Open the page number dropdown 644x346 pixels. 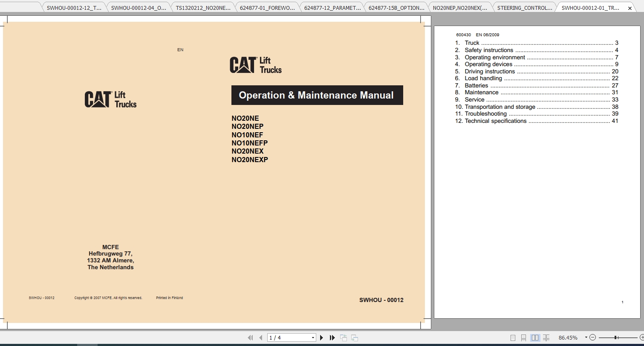click(313, 337)
